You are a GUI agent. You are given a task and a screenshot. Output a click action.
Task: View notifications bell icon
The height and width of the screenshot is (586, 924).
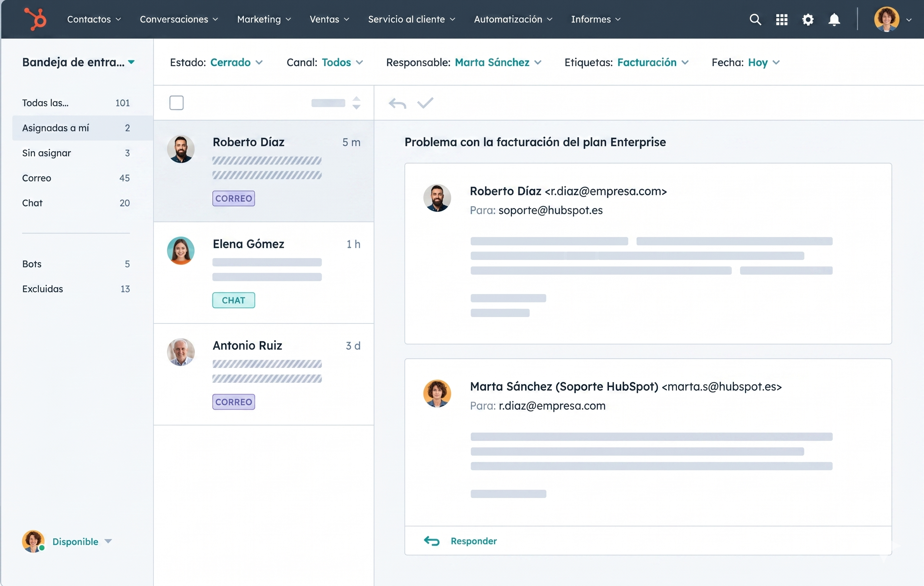[x=834, y=19]
